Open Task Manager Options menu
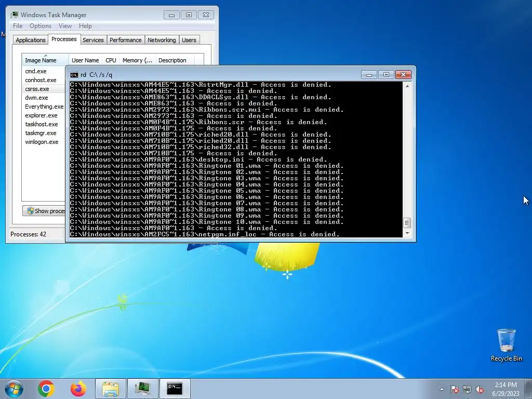The width and height of the screenshot is (532, 399). tap(41, 26)
